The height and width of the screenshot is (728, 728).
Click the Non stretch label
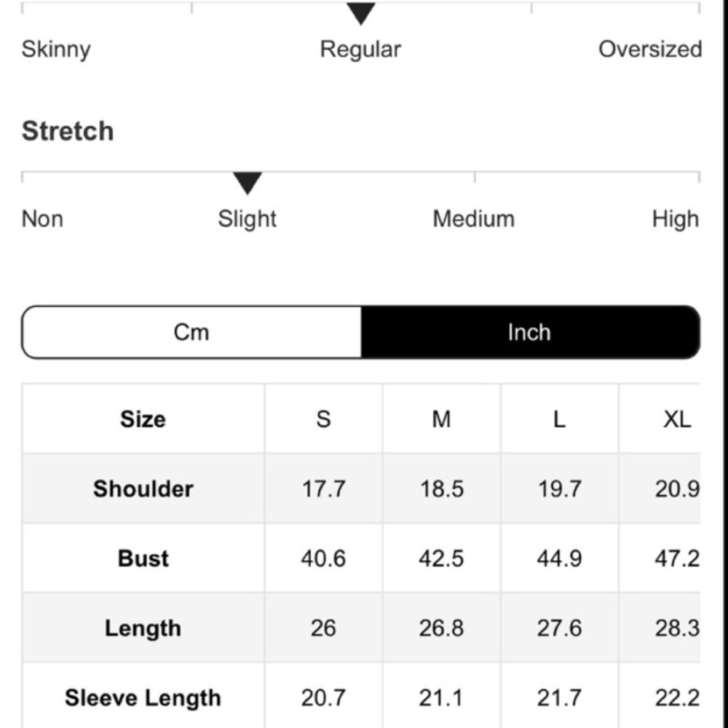42,218
